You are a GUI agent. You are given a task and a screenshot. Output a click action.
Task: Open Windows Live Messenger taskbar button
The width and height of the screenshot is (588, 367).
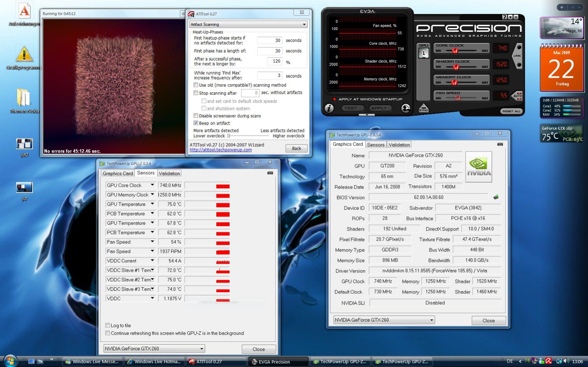click(93, 361)
